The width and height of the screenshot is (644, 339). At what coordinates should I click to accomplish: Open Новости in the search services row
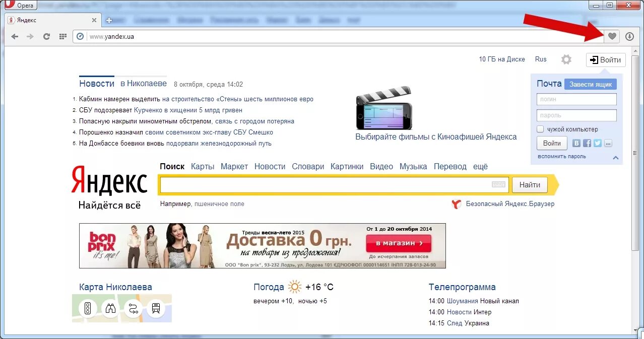pos(270,166)
